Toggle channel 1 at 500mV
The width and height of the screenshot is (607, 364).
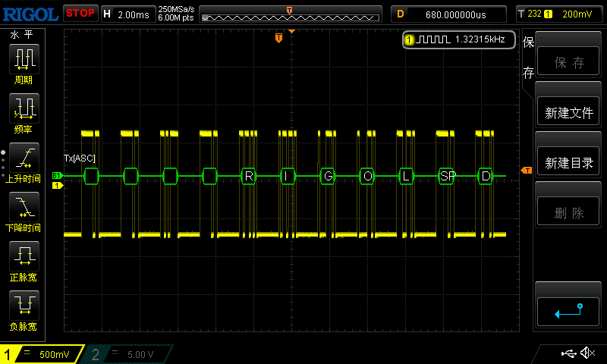click(x=42, y=354)
